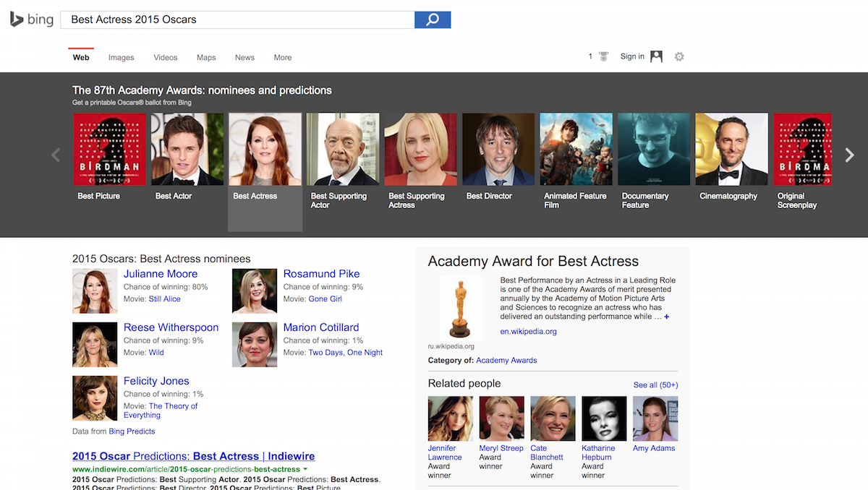
Task: Open Amy Adams related person link
Action: point(654,448)
